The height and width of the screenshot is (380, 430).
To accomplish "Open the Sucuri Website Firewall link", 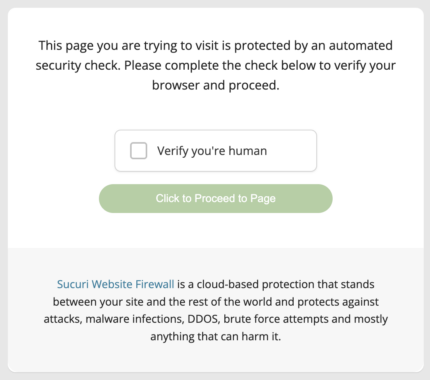I will [115, 284].
